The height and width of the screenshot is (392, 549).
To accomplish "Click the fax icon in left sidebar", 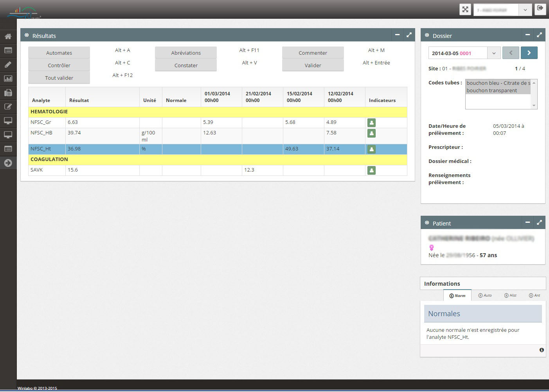I will pyautogui.click(x=8, y=93).
